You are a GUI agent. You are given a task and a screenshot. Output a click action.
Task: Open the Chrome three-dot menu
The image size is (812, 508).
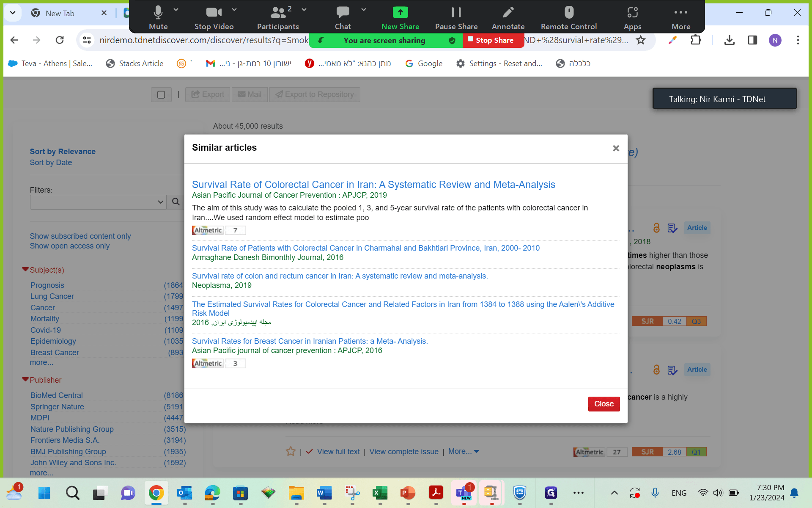(x=798, y=40)
